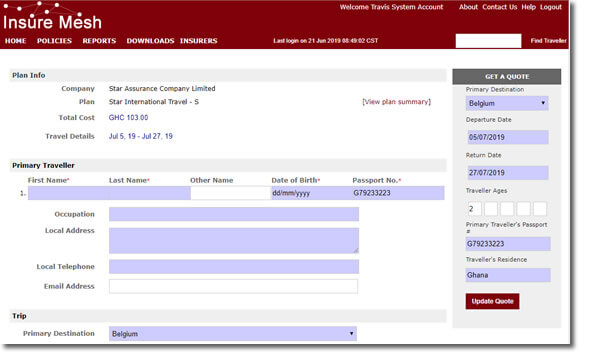This screenshot has height=360, width=590.
Task: Open the HOME menu
Action: [x=15, y=41]
